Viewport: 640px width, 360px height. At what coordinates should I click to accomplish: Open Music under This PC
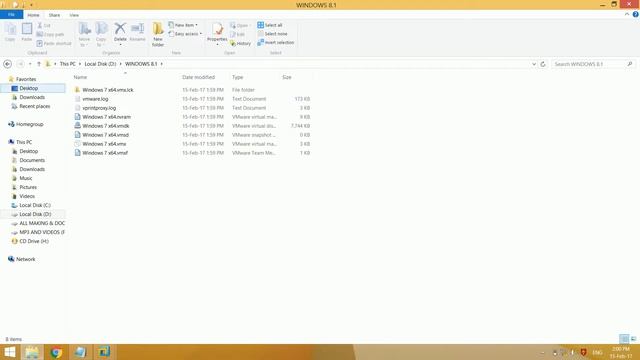point(26,178)
